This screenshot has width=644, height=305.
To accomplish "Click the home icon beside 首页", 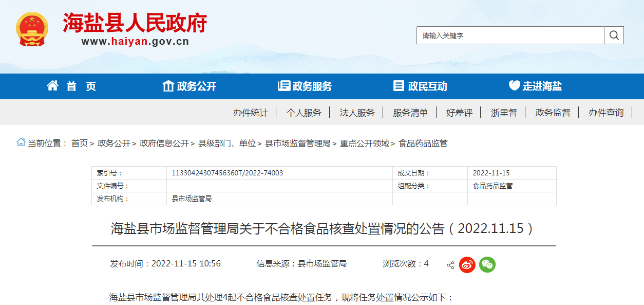I will coord(52,86).
